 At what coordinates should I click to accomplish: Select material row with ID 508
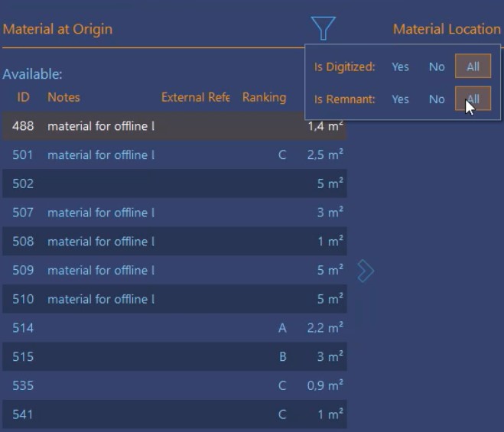tap(174, 241)
